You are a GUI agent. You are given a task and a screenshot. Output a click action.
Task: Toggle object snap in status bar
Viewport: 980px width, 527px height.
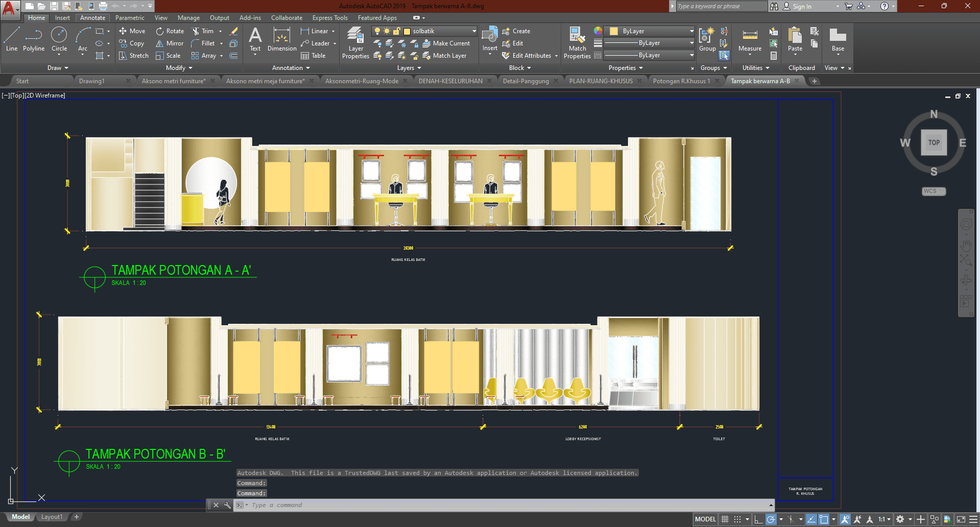[x=824, y=519]
